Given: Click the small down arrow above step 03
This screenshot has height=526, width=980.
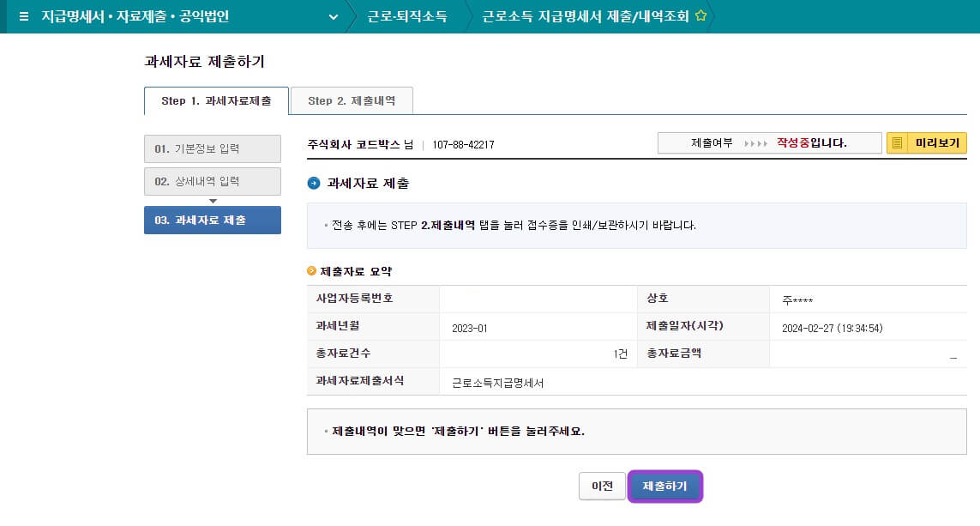Looking at the screenshot, I should point(213,201).
